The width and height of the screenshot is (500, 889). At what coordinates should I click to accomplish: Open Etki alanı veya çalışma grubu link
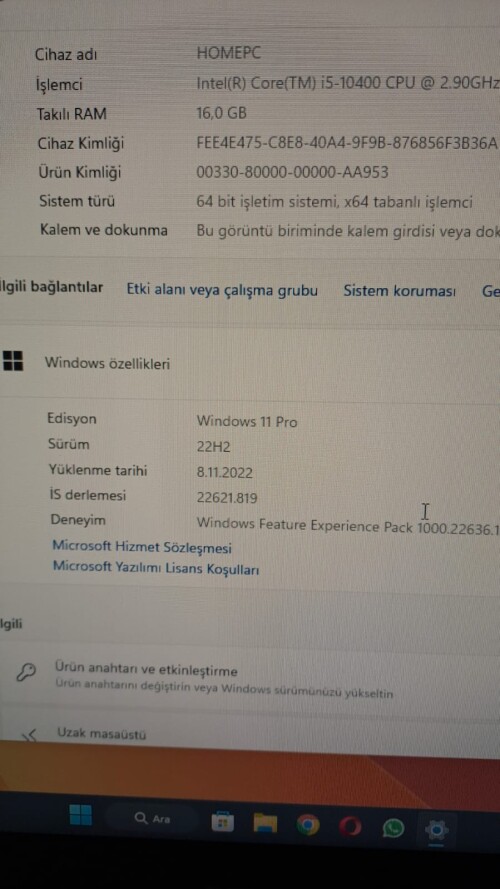[x=222, y=290]
